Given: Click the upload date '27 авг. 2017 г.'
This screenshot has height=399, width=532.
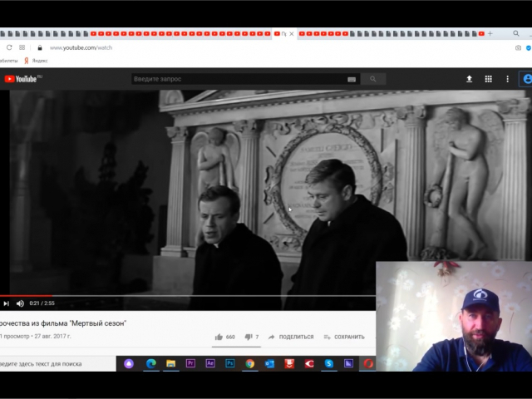Looking at the screenshot, I should coord(52,336).
